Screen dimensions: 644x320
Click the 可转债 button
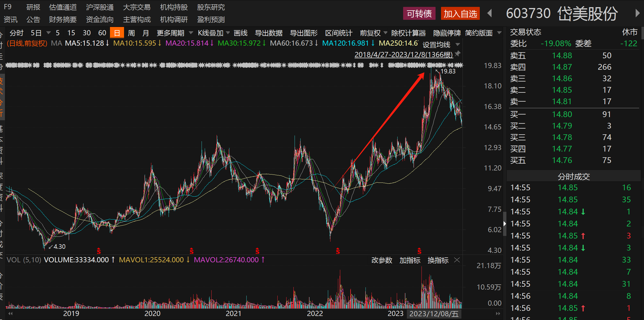[419, 13]
